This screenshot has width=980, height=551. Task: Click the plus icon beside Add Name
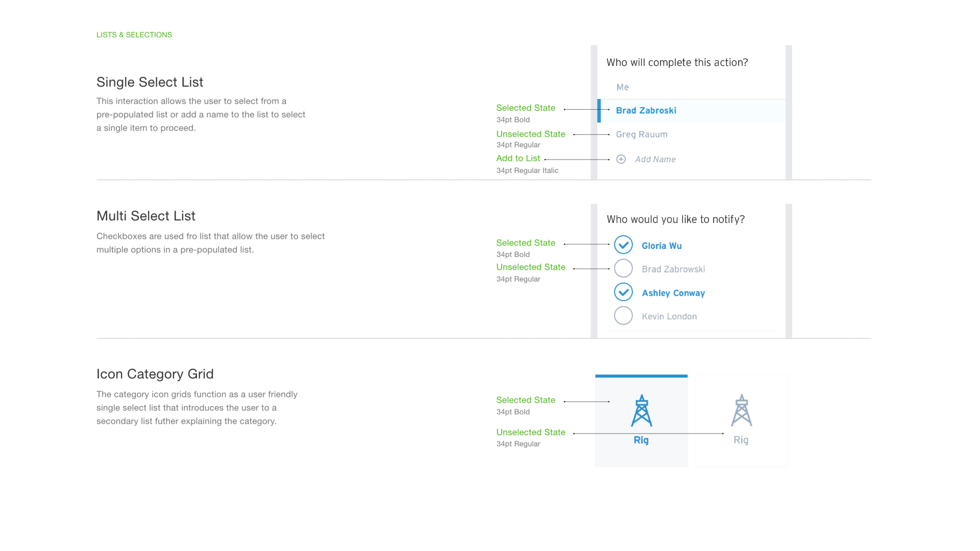(621, 159)
